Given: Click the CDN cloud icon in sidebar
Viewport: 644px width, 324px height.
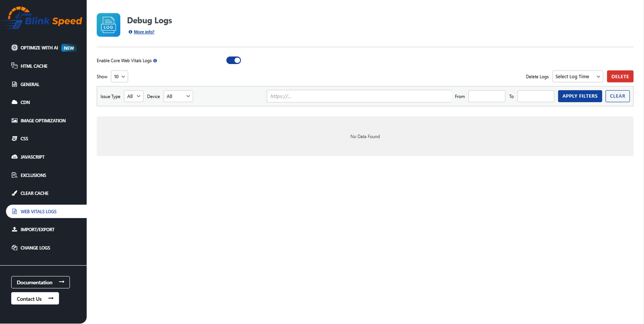Looking at the screenshot, I should 14,102.
